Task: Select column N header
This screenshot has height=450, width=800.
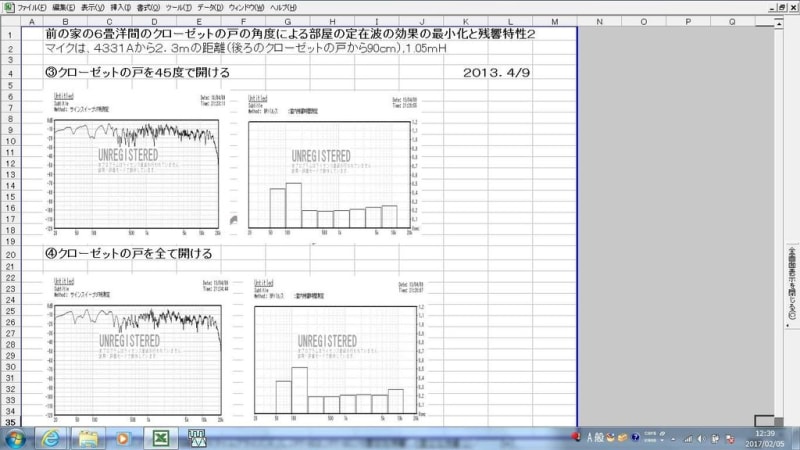Action: pos(599,22)
